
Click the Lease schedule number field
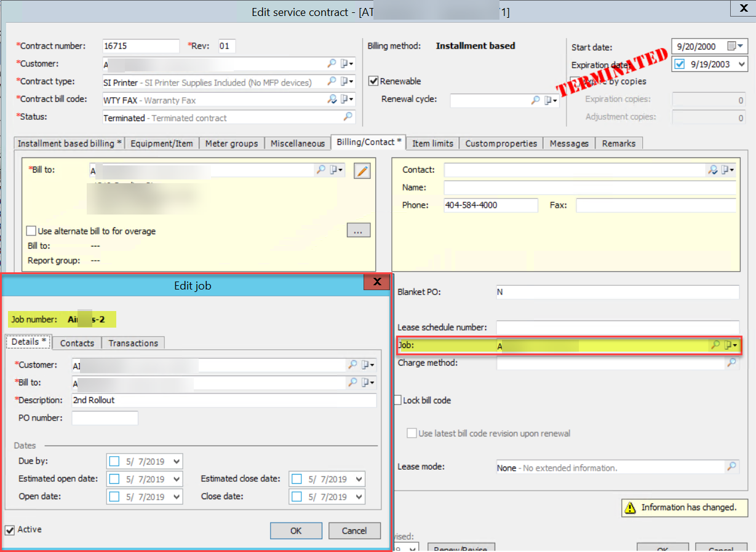[618, 328]
